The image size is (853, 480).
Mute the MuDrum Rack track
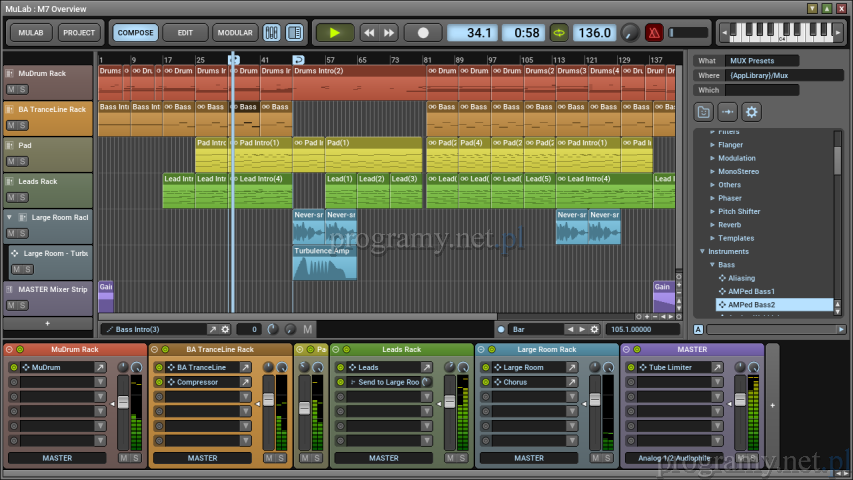click(12, 89)
